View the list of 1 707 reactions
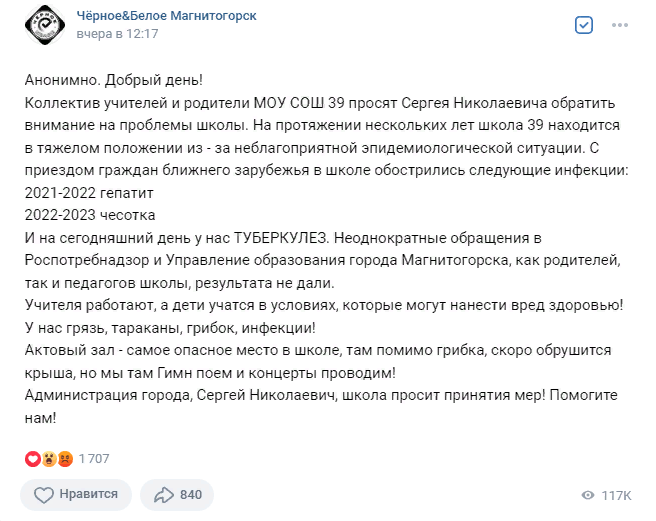Viewport: 656px width, 521px height. (x=92, y=459)
